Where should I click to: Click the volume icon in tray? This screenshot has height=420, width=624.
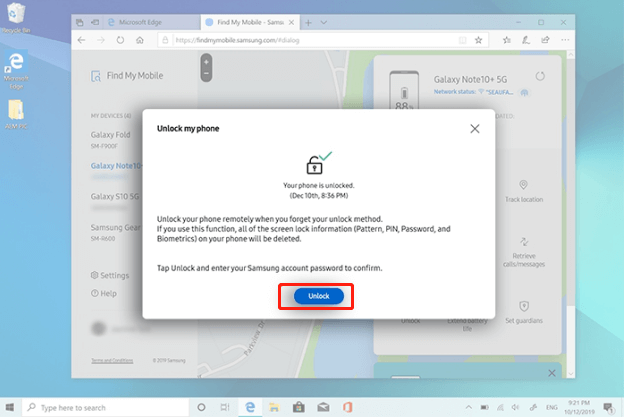pyautogui.click(x=515, y=407)
